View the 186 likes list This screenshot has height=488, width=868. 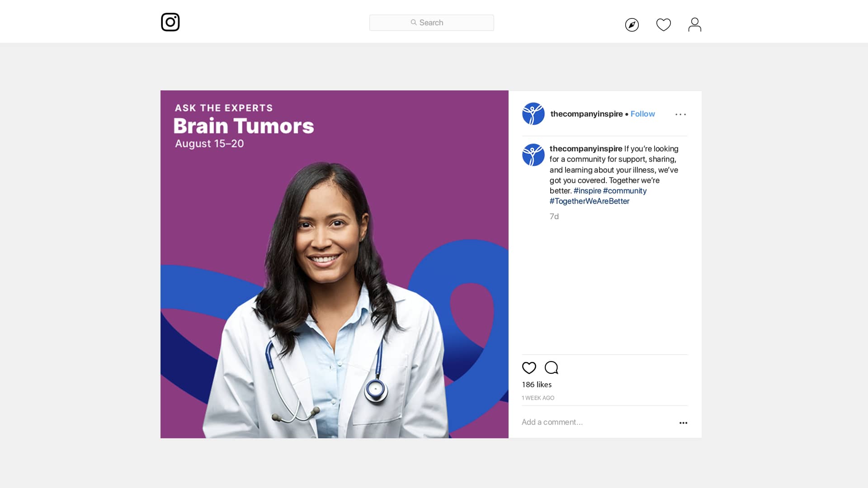(x=537, y=385)
